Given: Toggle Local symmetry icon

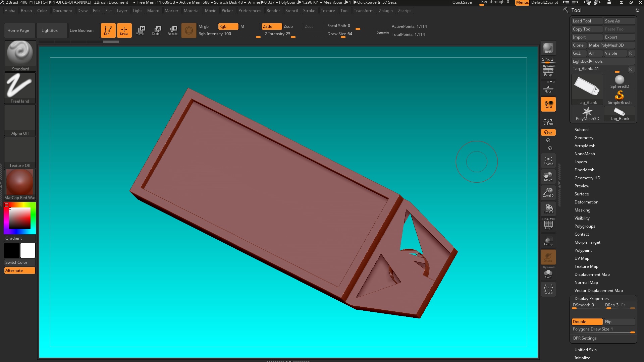Looking at the screenshot, I should [548, 104].
